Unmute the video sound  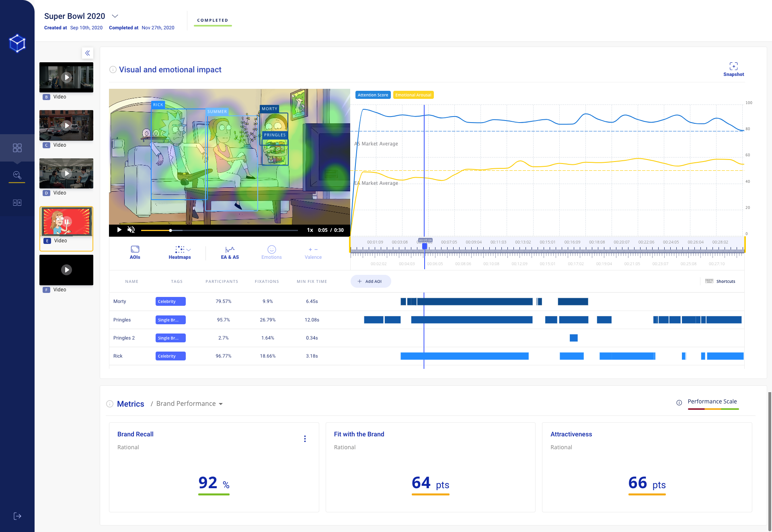[x=131, y=230]
